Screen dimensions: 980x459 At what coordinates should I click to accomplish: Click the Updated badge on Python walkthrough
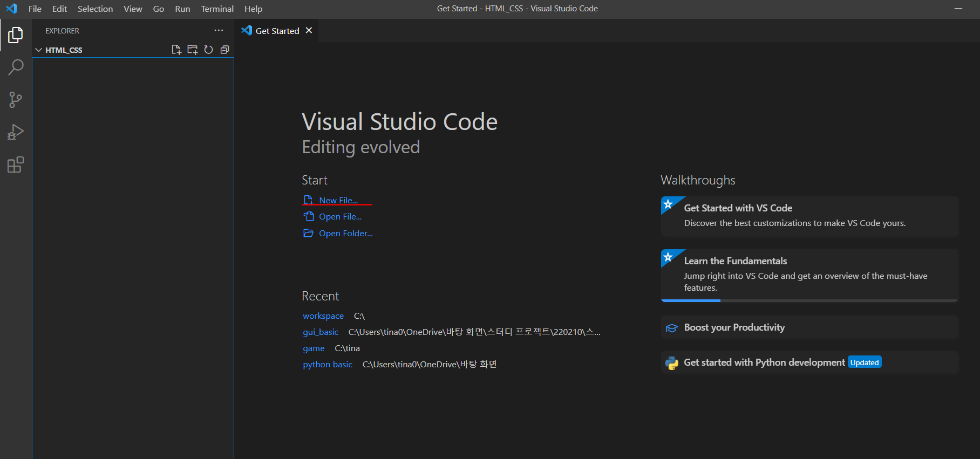865,362
